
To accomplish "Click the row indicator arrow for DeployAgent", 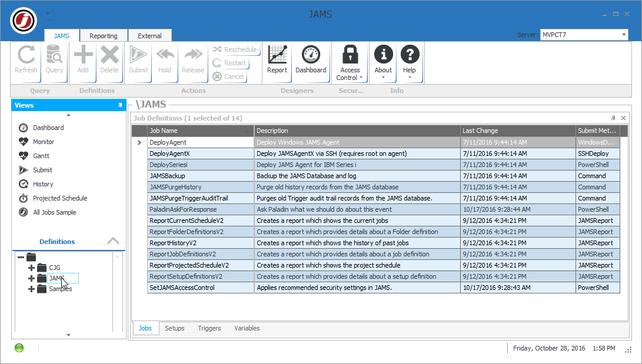I will click(139, 143).
